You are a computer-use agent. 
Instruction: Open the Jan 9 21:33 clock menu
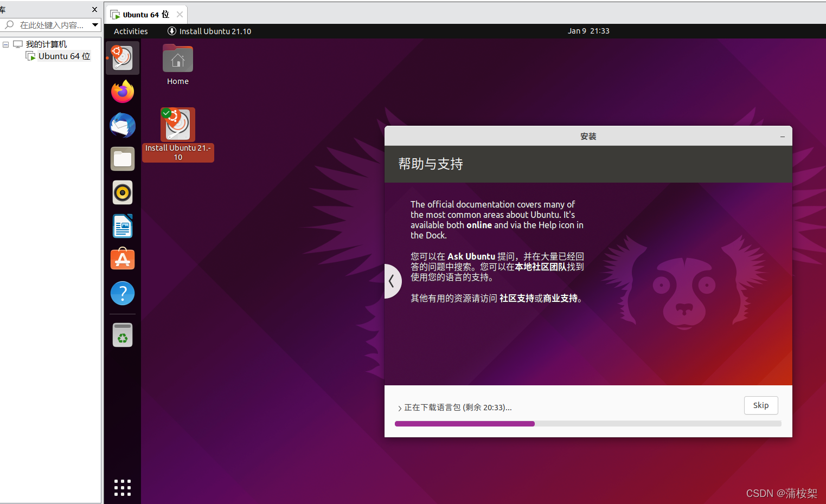tap(588, 31)
